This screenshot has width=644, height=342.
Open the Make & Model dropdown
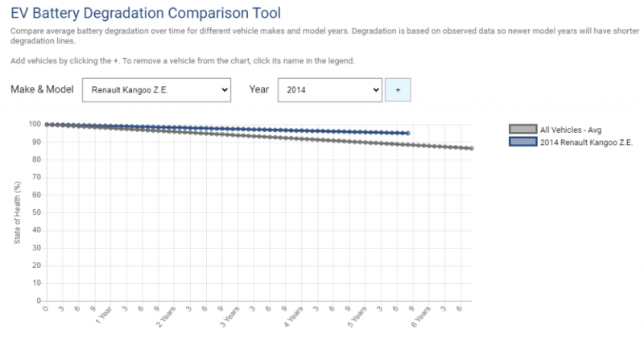(156, 90)
